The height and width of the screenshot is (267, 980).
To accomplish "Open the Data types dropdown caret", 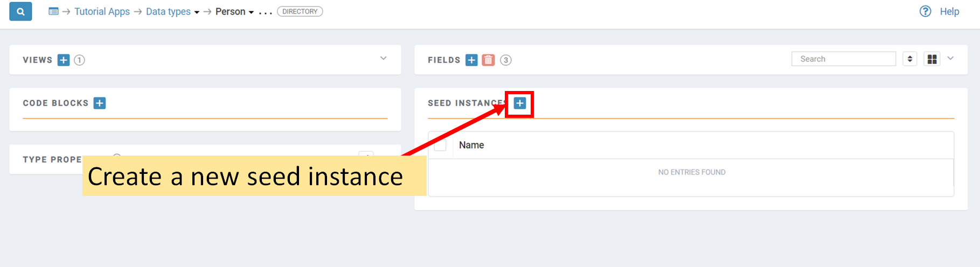I will click(x=197, y=12).
